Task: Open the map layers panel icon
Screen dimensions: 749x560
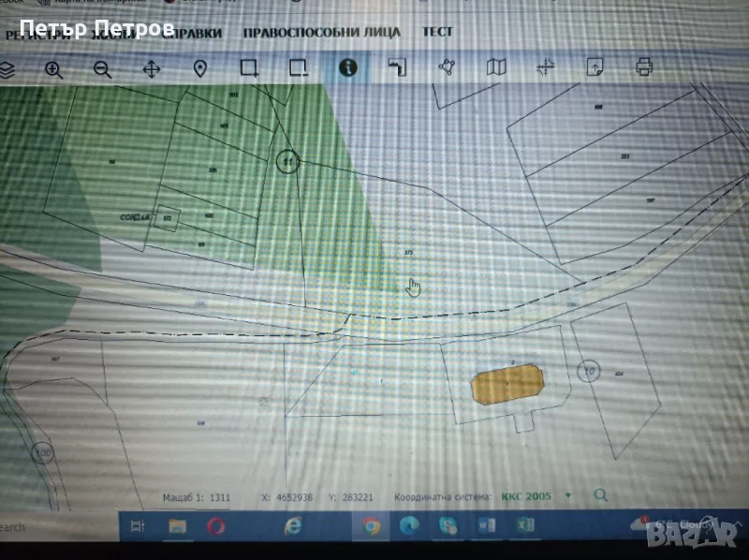Action: (7, 68)
